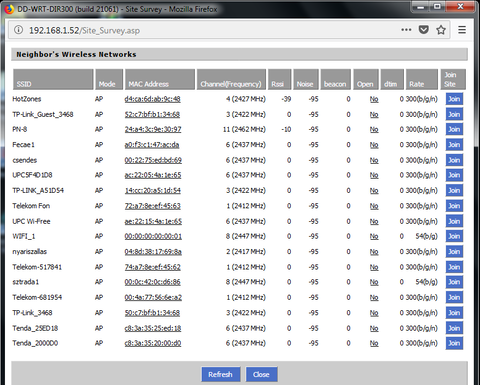Open MAC address 24:a4:3c:9e:30:97 link
Viewport: 480px width, 385px height.
tap(153, 129)
